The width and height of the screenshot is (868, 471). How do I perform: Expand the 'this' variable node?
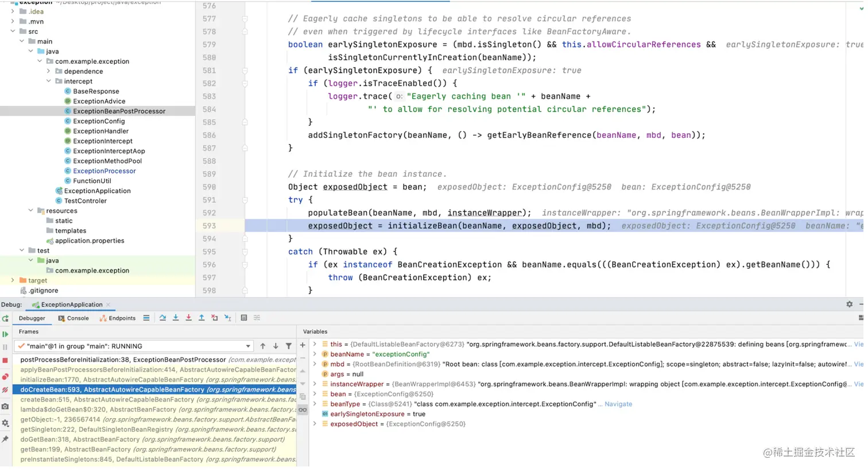(x=315, y=345)
